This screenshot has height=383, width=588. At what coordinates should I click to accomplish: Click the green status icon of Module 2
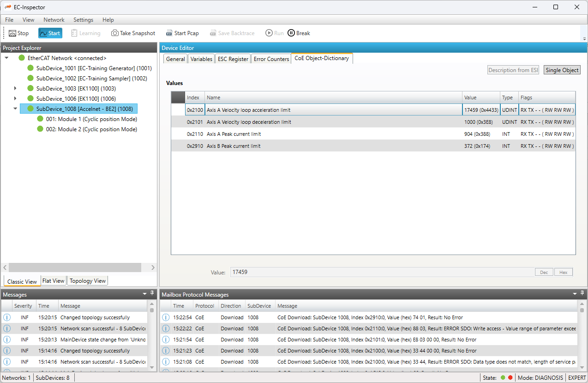coord(41,129)
